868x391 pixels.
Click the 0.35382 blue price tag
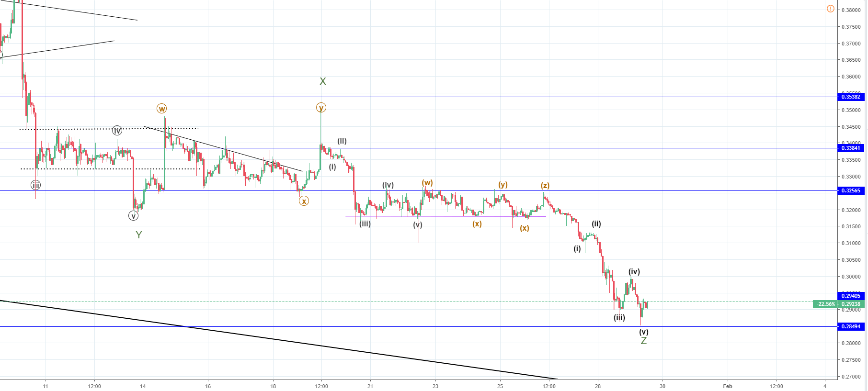(851, 97)
